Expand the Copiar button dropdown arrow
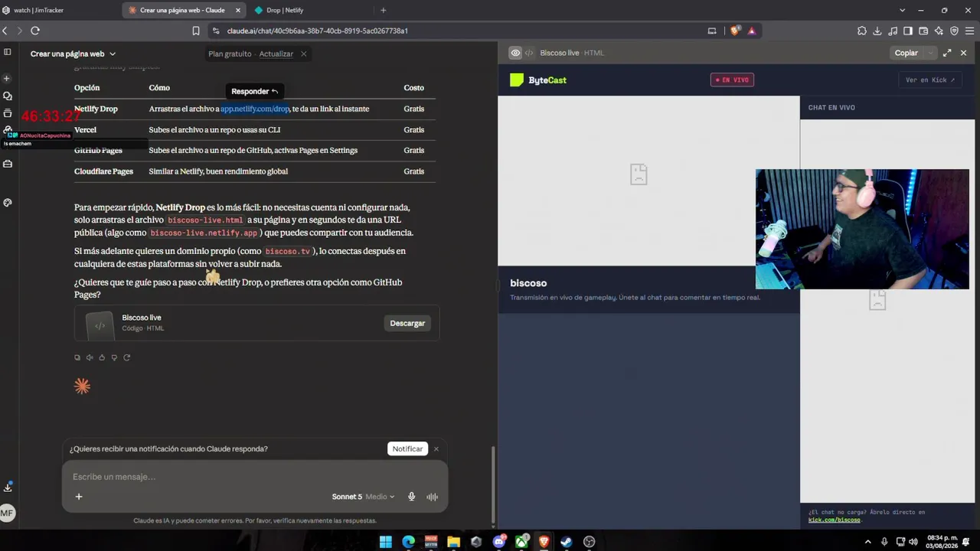Screen dimensions: 980x551 click(930, 53)
